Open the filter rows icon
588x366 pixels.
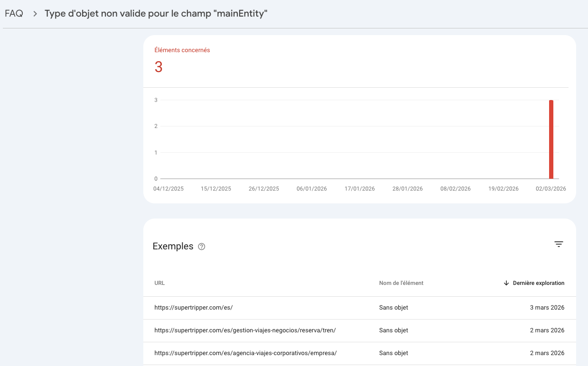click(x=559, y=244)
